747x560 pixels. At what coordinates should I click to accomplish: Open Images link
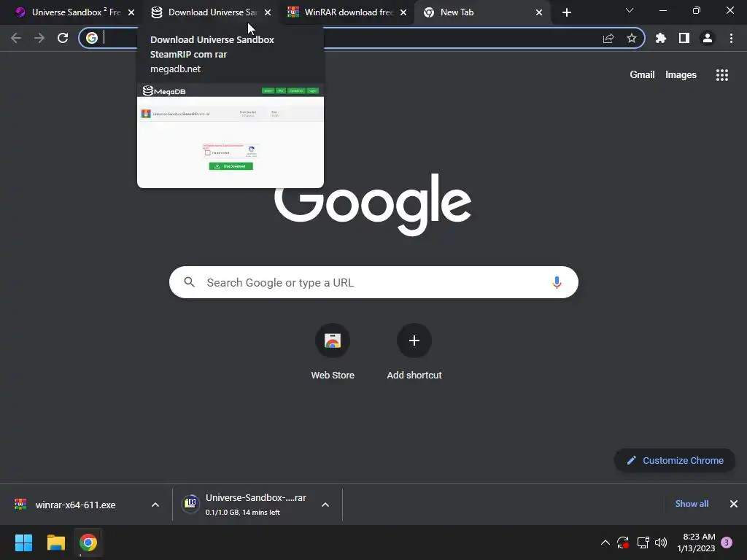(681, 75)
